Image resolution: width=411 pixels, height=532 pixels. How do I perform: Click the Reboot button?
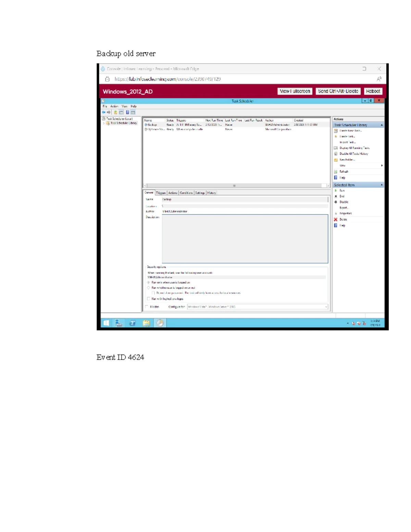point(373,91)
